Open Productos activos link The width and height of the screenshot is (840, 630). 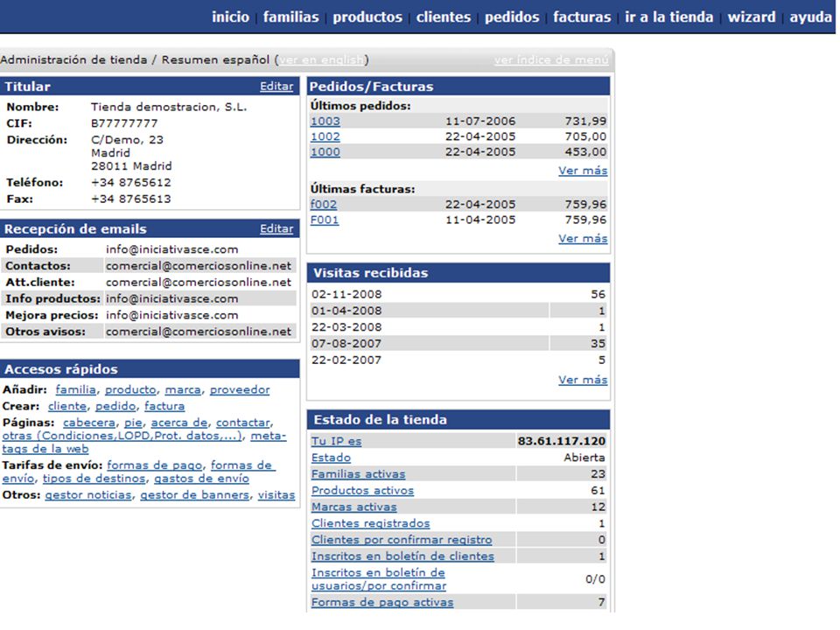point(362,491)
